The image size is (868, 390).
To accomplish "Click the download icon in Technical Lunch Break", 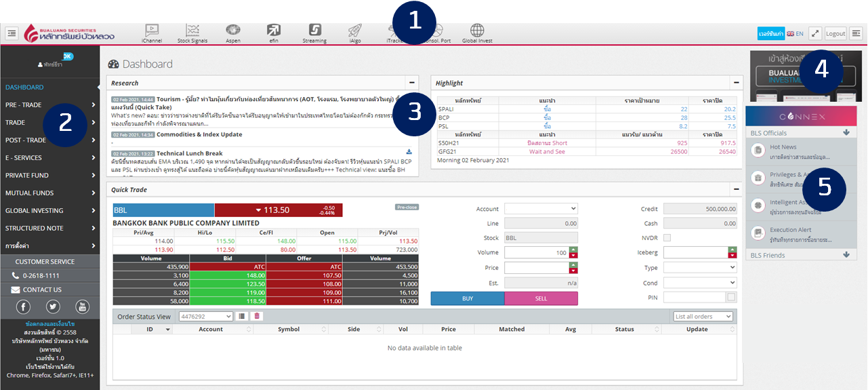I will pyautogui.click(x=409, y=152).
